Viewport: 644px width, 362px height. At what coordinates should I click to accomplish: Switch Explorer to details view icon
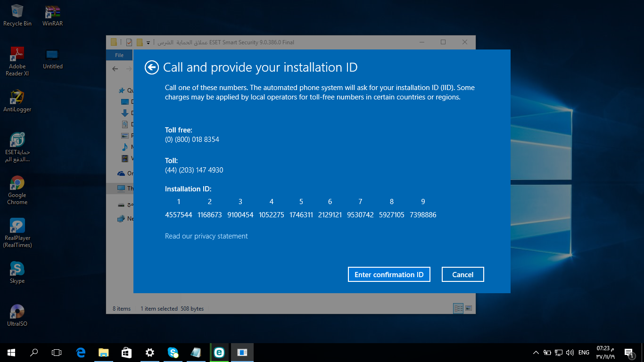(458, 308)
